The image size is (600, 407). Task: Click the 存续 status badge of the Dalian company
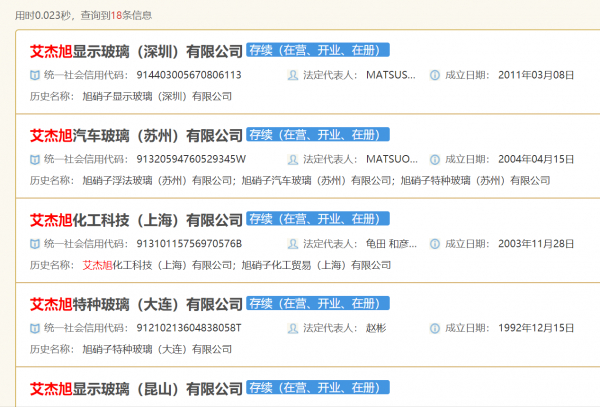click(318, 303)
